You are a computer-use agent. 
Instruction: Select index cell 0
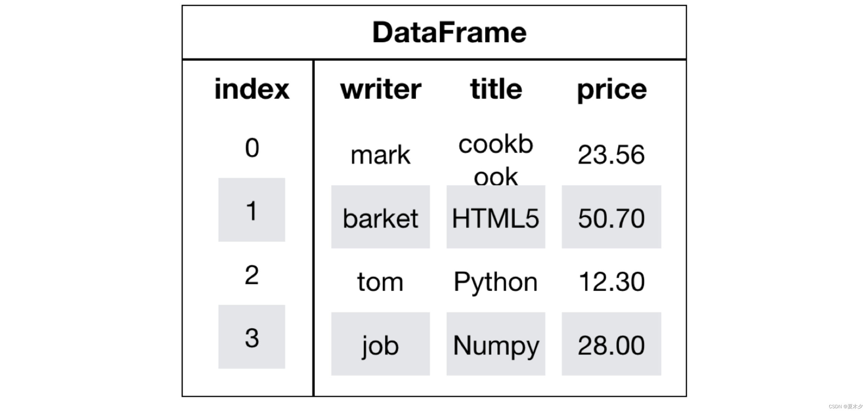(252, 148)
